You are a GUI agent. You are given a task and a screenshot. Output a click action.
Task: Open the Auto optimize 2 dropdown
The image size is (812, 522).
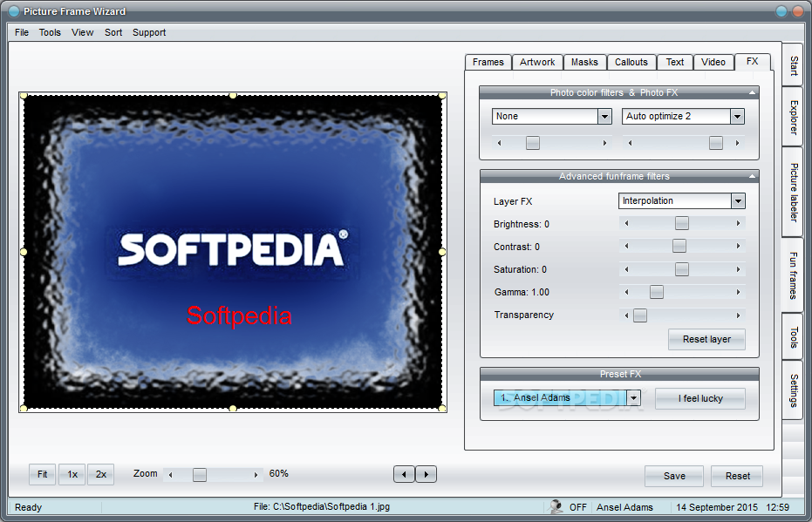click(x=738, y=117)
